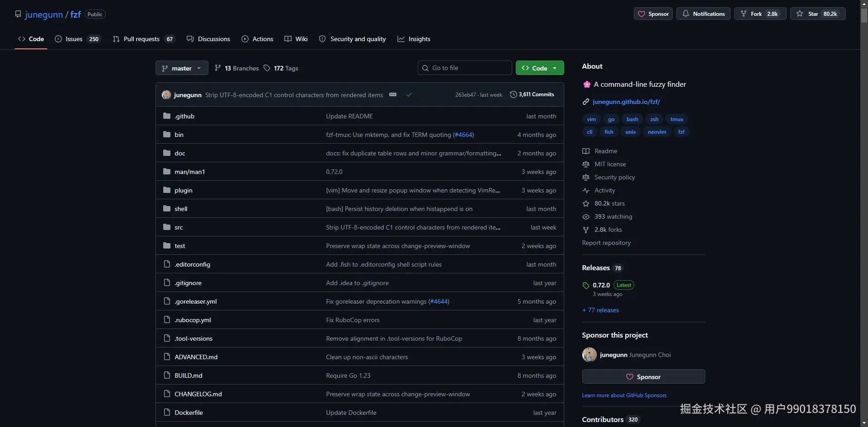Open the man/man1 folder
Screen dimensions: 868x427
[190, 172]
